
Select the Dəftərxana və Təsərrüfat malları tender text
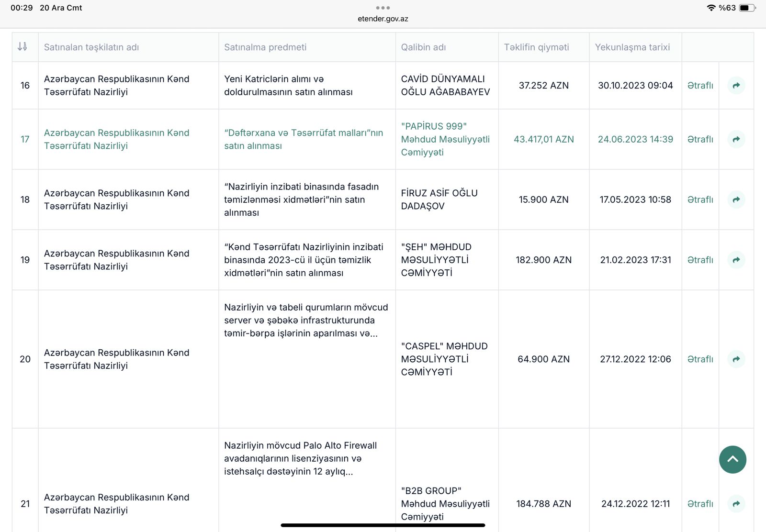point(304,139)
